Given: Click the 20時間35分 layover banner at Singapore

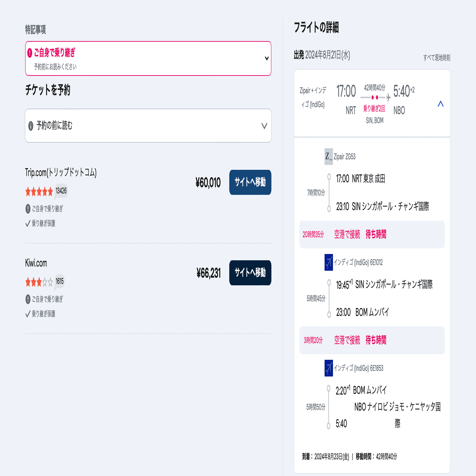Looking at the screenshot, I should (x=372, y=235).
